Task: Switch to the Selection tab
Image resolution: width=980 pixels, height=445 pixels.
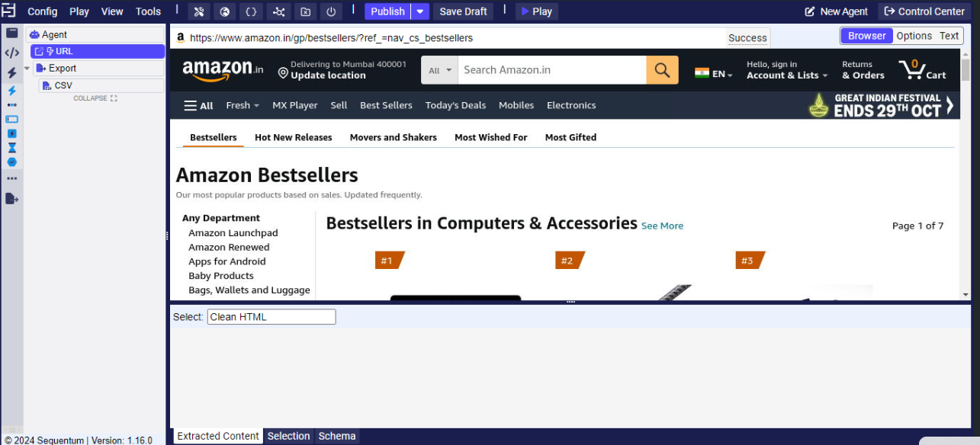Action: 288,436
